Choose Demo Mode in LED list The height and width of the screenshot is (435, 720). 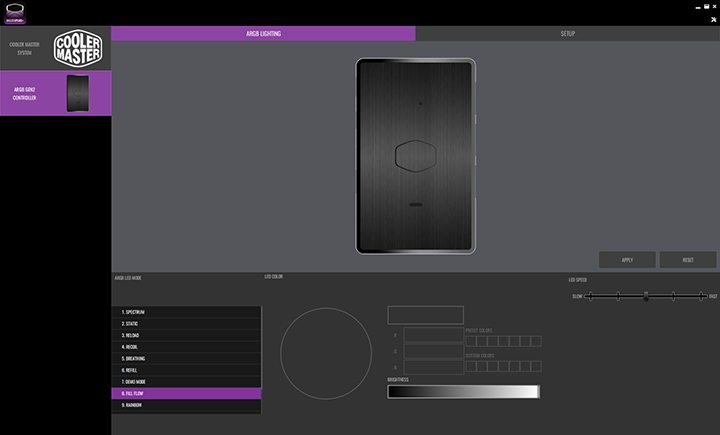tap(186, 382)
